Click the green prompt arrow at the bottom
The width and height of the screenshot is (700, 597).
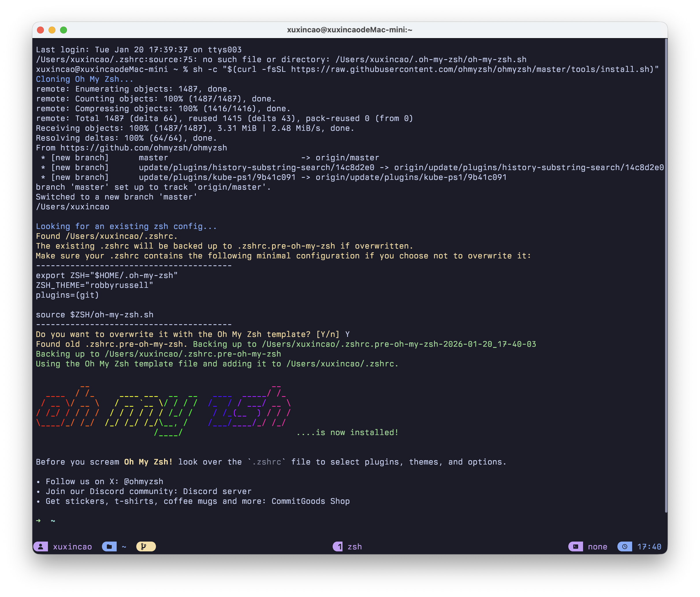(38, 521)
